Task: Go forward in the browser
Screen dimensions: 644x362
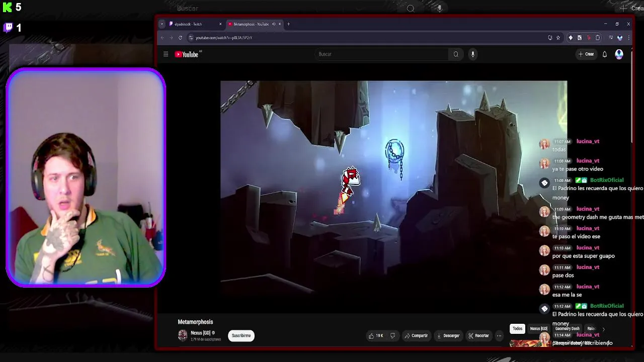Action: coord(171,38)
